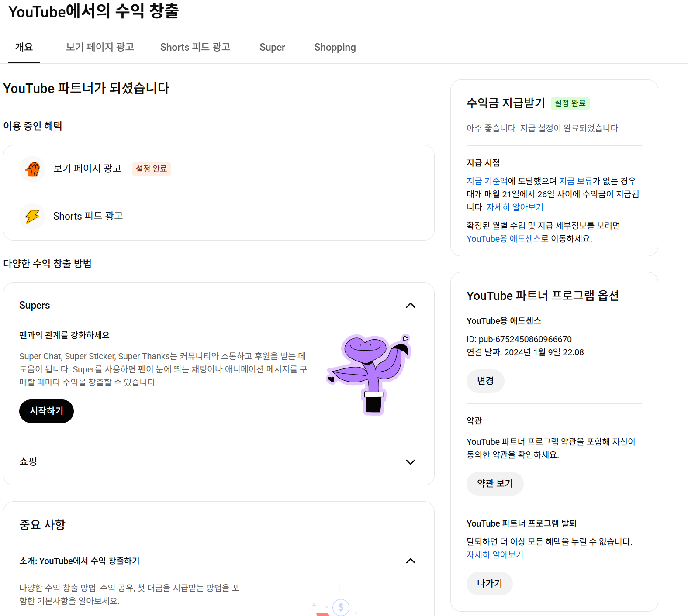Image resolution: width=688 pixels, height=616 pixels.
Task: Go to the Shopping tab
Action: (x=335, y=47)
